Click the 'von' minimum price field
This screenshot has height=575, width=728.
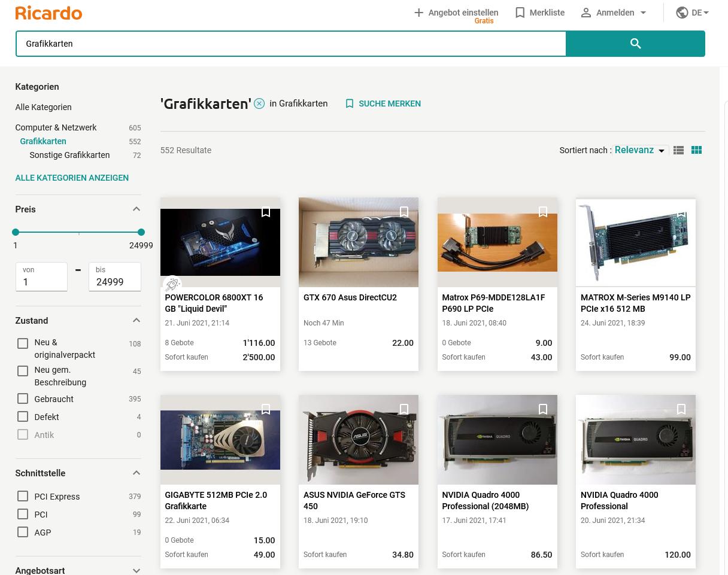(41, 277)
